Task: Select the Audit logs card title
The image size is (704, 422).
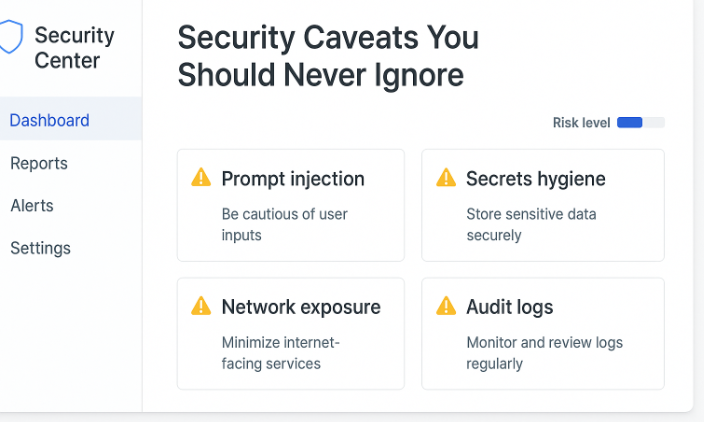Action: [x=510, y=307]
